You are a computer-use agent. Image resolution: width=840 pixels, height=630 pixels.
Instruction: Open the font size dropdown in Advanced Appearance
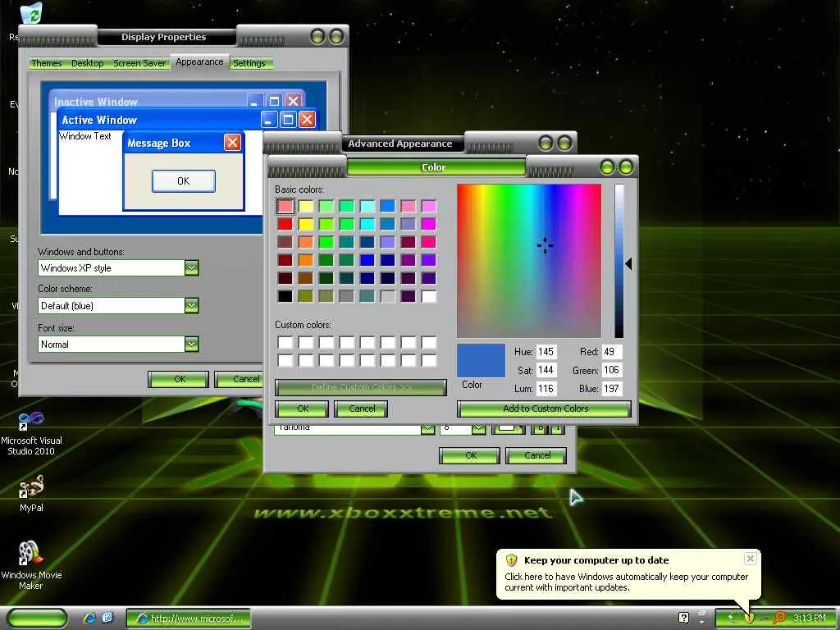(x=478, y=428)
